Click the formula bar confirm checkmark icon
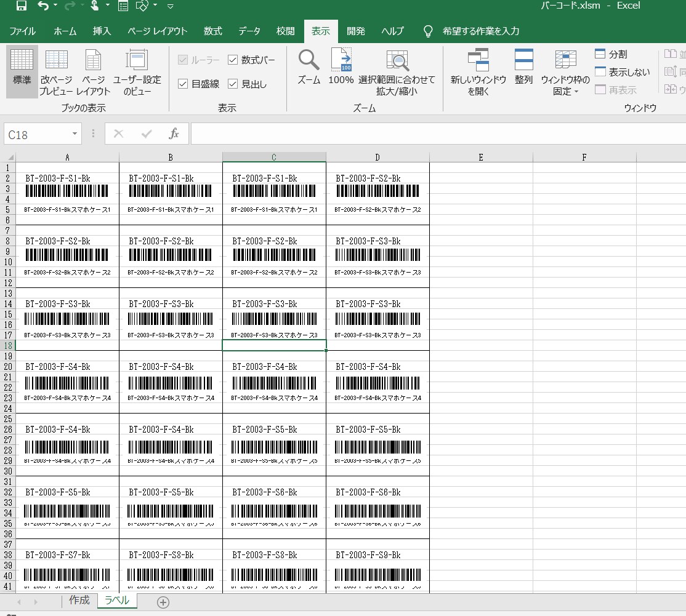Screen dimensions: 686x616 coord(147,134)
